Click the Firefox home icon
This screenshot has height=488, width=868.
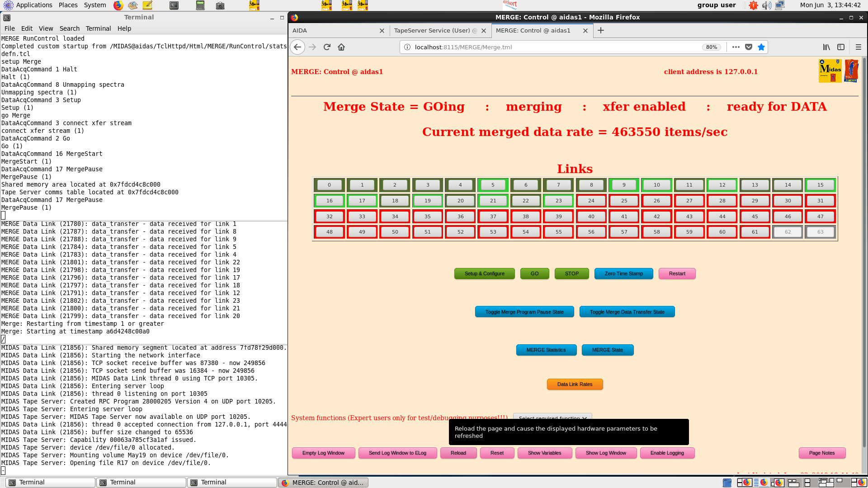(x=341, y=47)
